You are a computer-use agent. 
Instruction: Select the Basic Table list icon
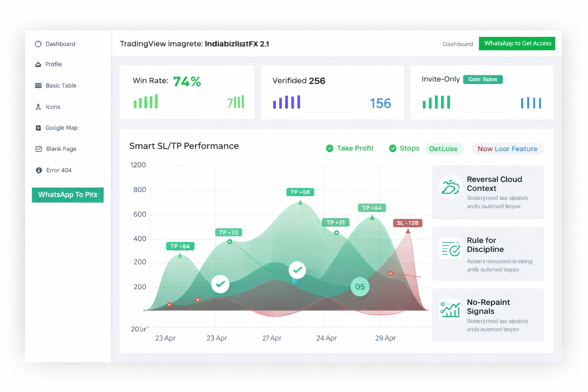point(38,85)
